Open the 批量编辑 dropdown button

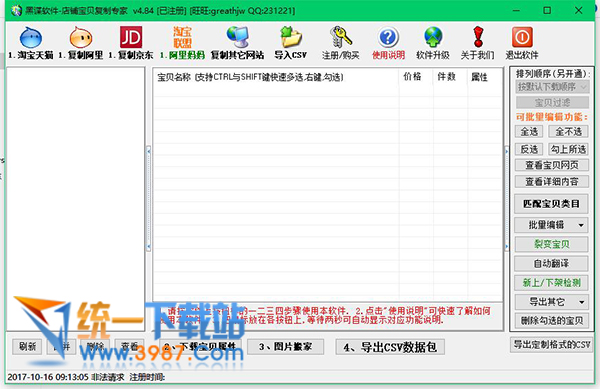click(551, 225)
